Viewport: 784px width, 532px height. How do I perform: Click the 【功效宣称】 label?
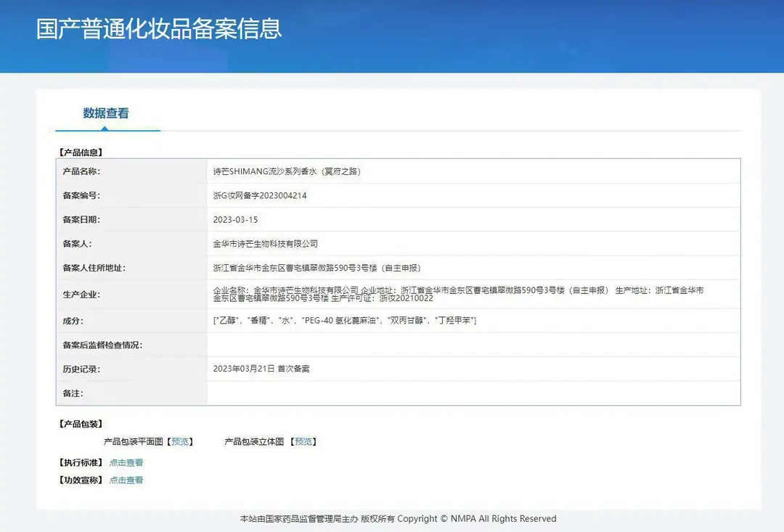coord(81,480)
